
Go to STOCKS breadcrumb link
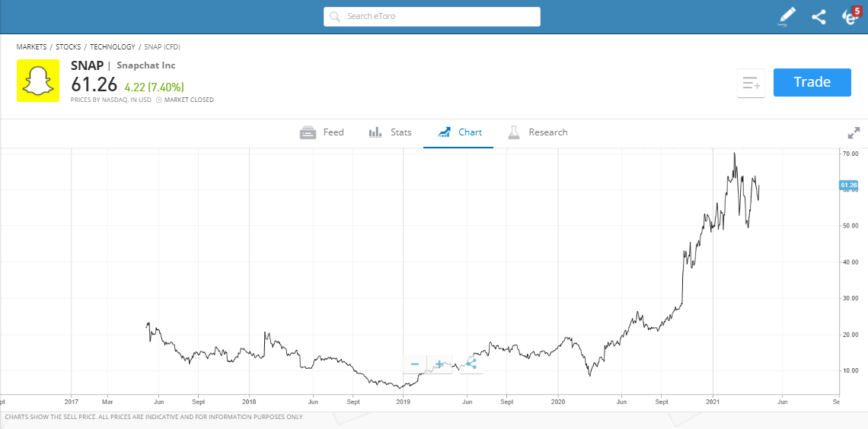(x=69, y=47)
